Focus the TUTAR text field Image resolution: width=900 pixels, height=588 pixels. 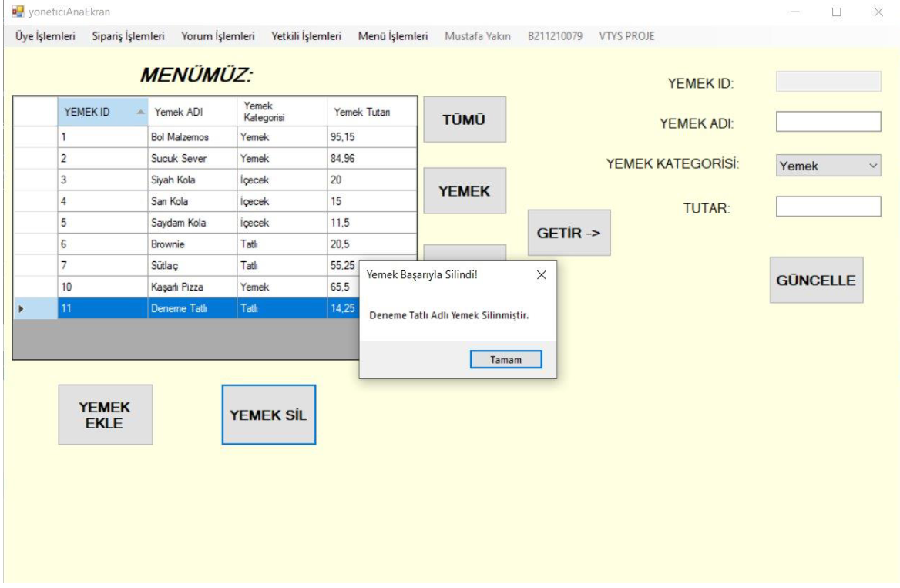coord(828,207)
